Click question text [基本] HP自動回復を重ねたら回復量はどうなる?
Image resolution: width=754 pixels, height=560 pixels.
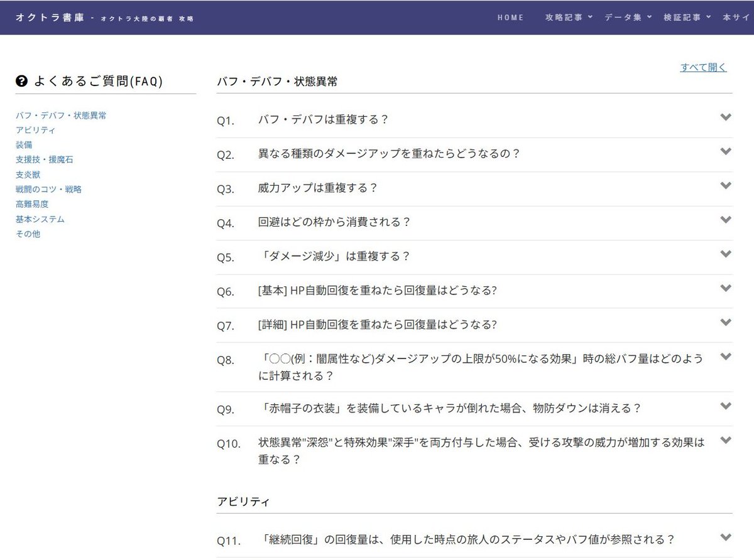(x=378, y=290)
